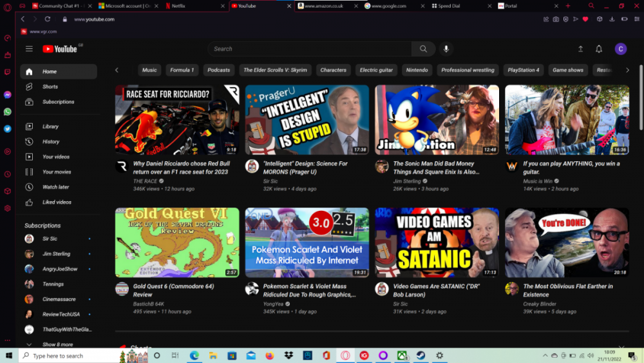Open Steam from the taskbar
The height and width of the screenshot is (363, 644).
(x=421, y=356)
